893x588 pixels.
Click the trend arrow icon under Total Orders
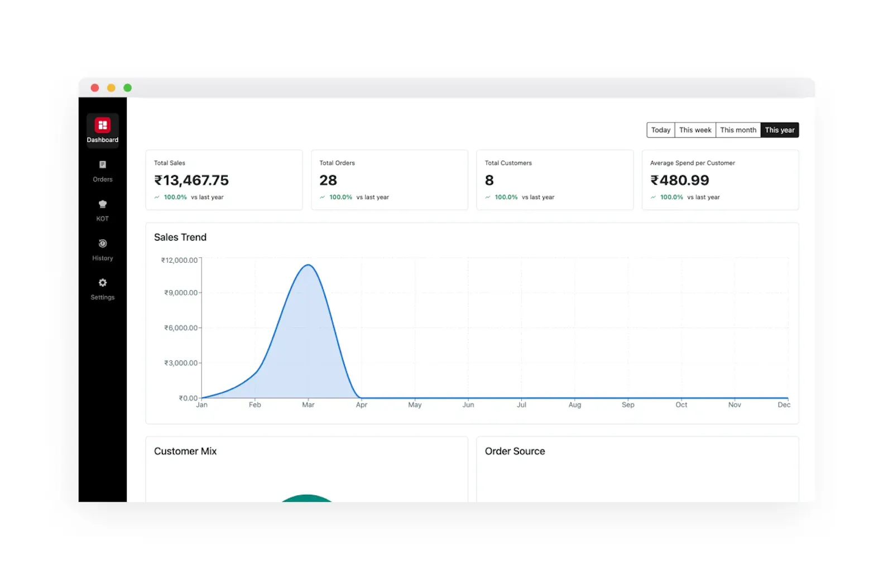pyautogui.click(x=322, y=197)
